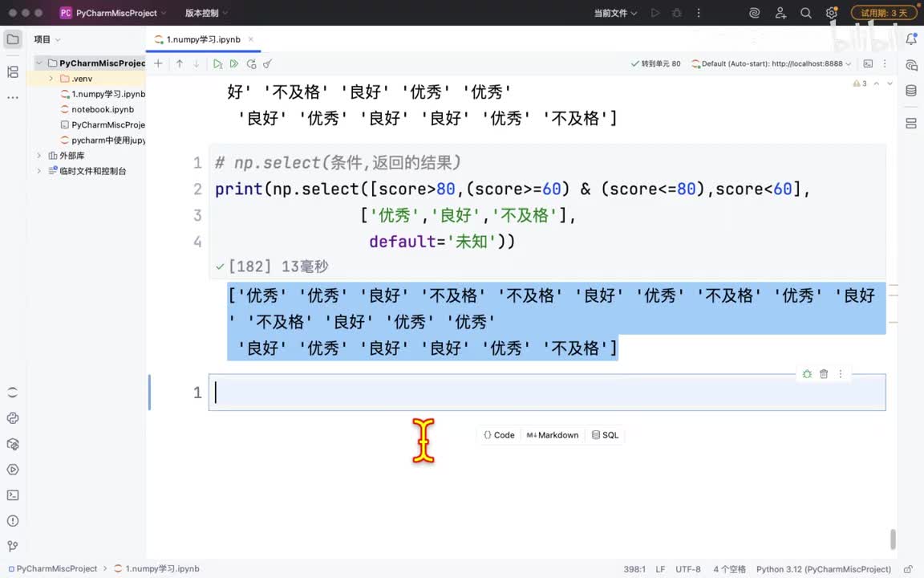
Task: Collapse PyCharmMiscProject root folder
Action: click(x=38, y=63)
